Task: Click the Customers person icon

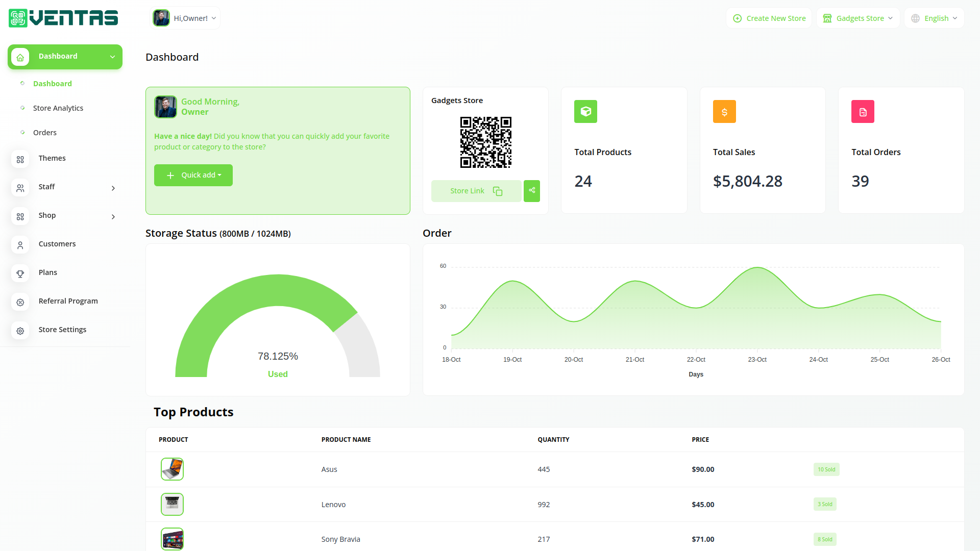Action: (20, 245)
